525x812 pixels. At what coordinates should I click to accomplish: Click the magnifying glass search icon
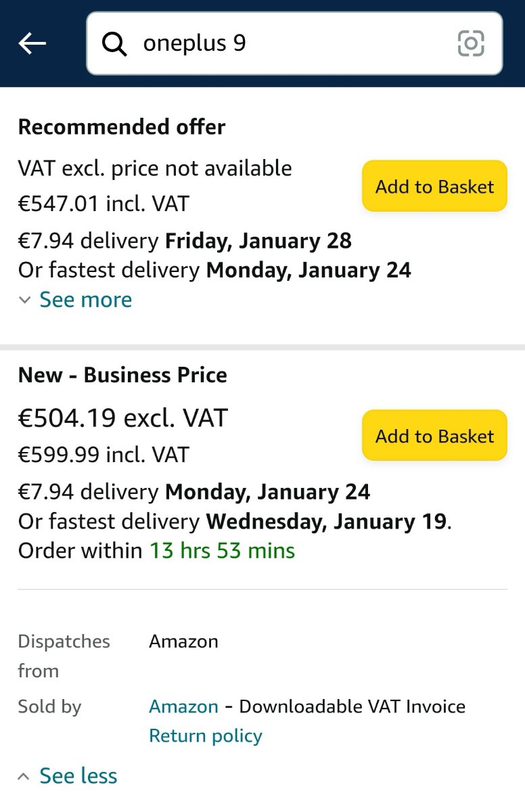pos(114,44)
